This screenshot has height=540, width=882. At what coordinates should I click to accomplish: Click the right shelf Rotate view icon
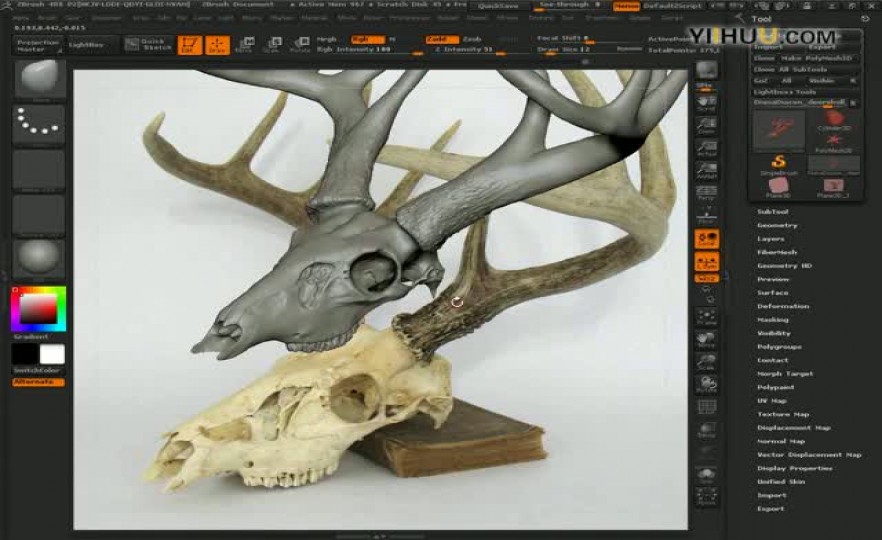pos(706,384)
